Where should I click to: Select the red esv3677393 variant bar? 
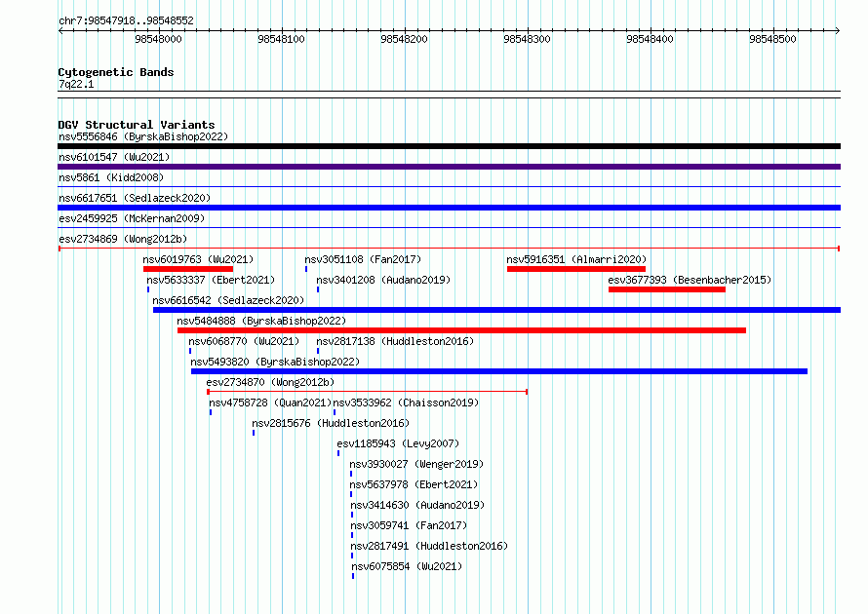(667, 289)
